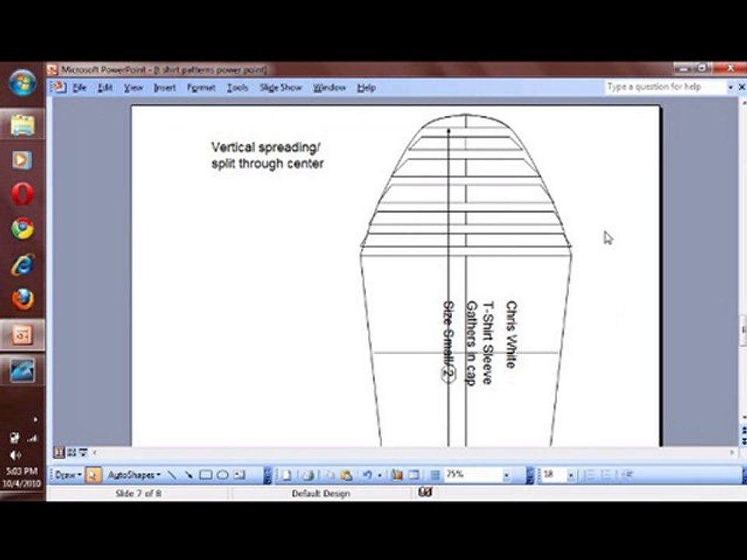Show hidden tray icons arrow
This screenshot has width=747, height=560.
click(35, 419)
